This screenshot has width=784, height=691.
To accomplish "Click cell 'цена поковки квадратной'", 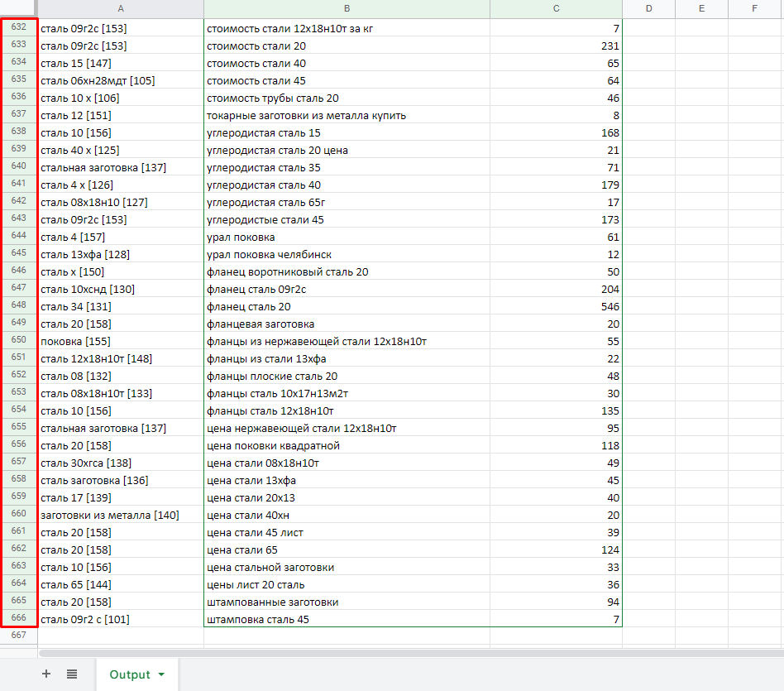I will (x=347, y=445).
